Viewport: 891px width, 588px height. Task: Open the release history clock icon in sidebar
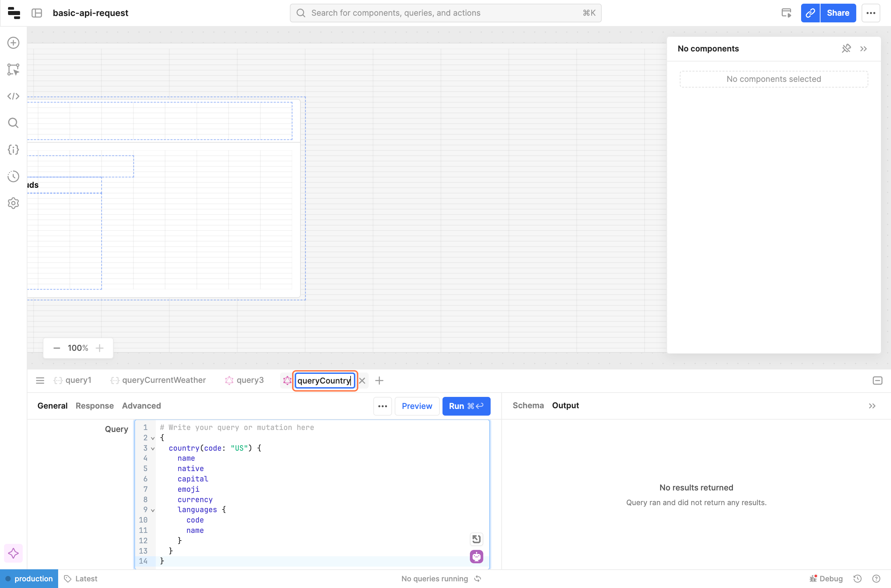[13, 176]
